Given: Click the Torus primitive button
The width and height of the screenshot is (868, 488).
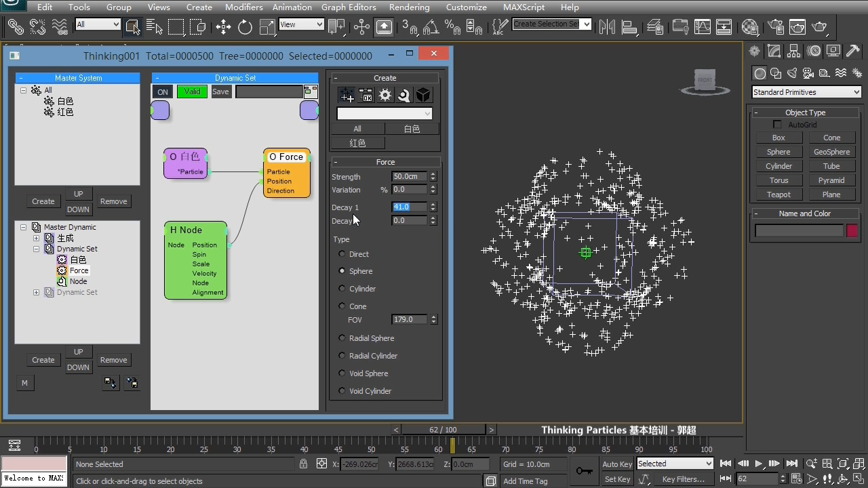Looking at the screenshot, I should 778,180.
